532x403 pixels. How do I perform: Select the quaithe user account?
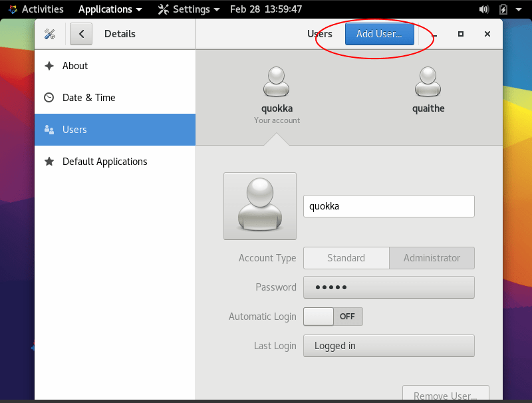coord(428,82)
